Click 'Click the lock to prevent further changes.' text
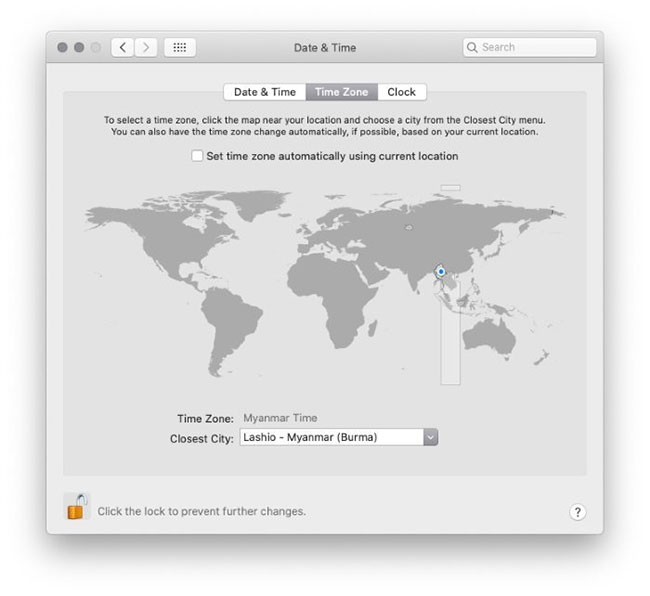 (x=202, y=511)
